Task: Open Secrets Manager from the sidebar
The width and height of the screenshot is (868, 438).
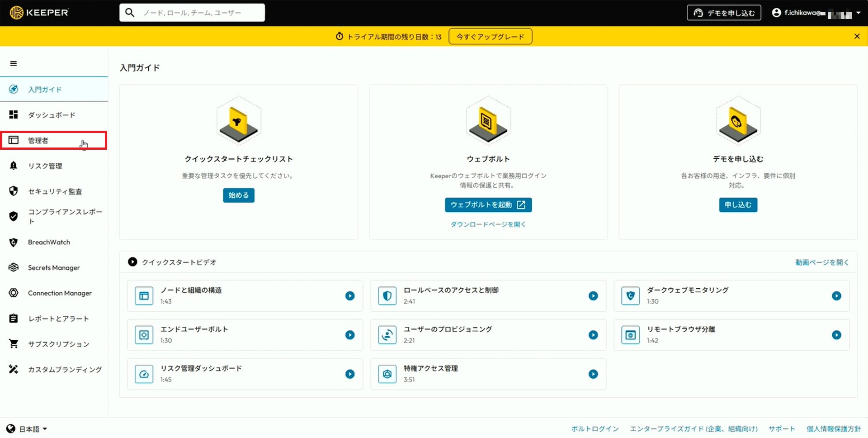Action: pyautogui.click(x=53, y=267)
